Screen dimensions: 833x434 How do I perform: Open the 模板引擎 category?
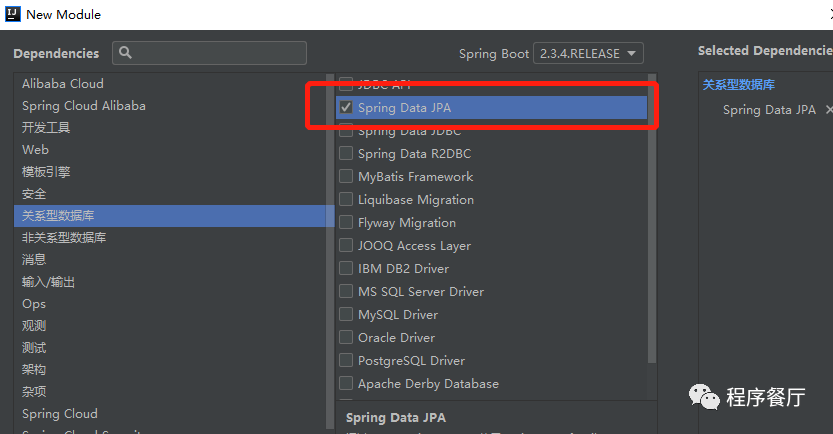pyautogui.click(x=46, y=172)
